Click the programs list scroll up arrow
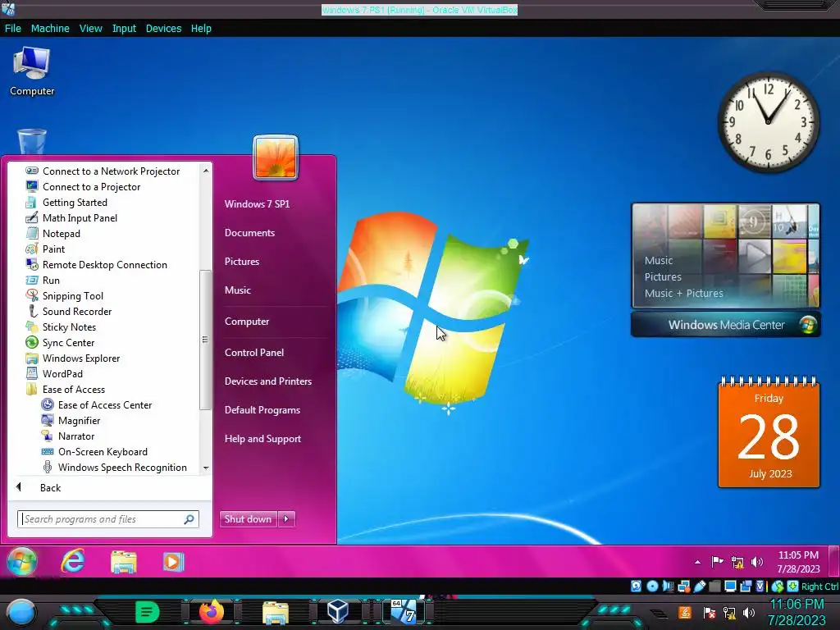 pos(205,171)
